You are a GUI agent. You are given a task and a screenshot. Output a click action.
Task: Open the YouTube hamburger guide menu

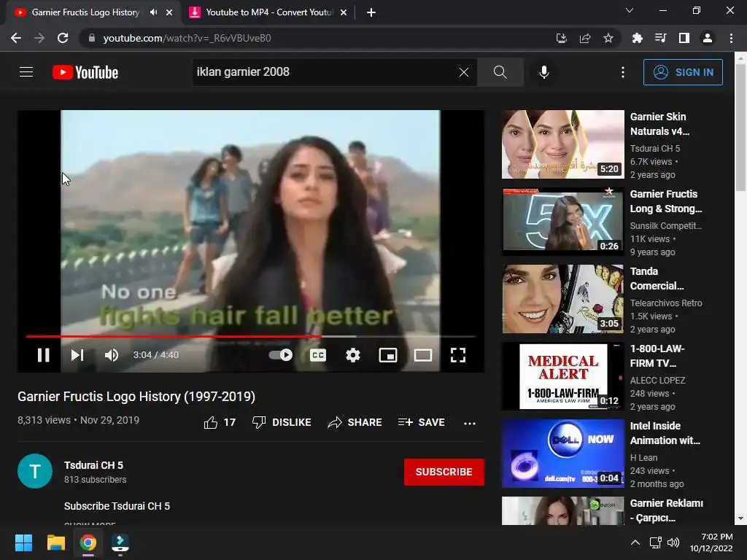[x=26, y=72]
